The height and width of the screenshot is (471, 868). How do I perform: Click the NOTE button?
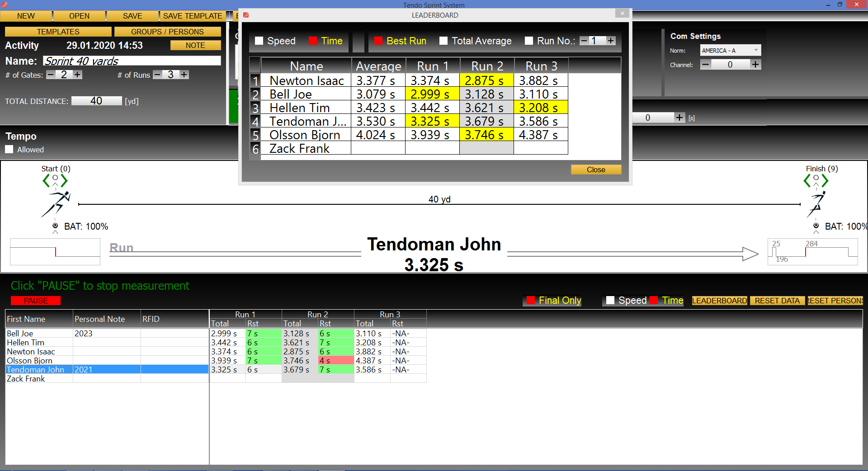point(195,45)
